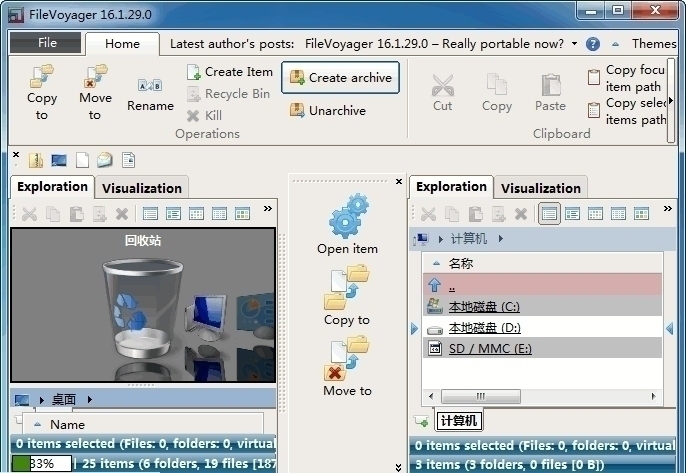Open the File menu

46,43
